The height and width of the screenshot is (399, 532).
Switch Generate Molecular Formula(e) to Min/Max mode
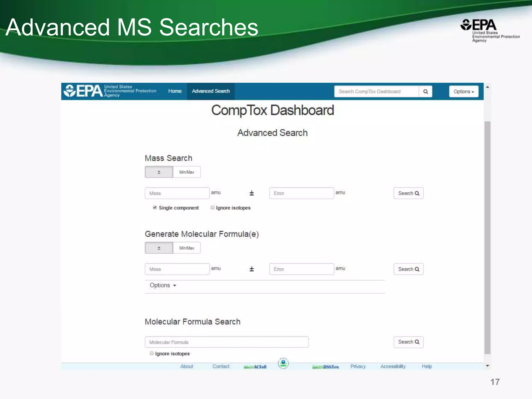[187, 248]
